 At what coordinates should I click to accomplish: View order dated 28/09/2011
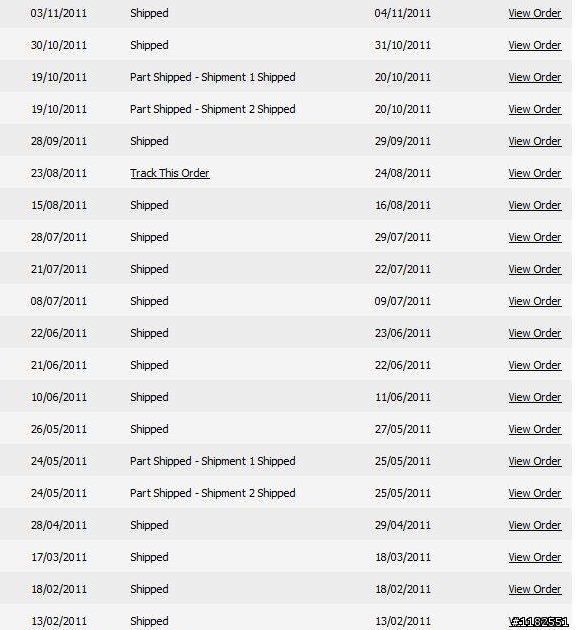535,141
